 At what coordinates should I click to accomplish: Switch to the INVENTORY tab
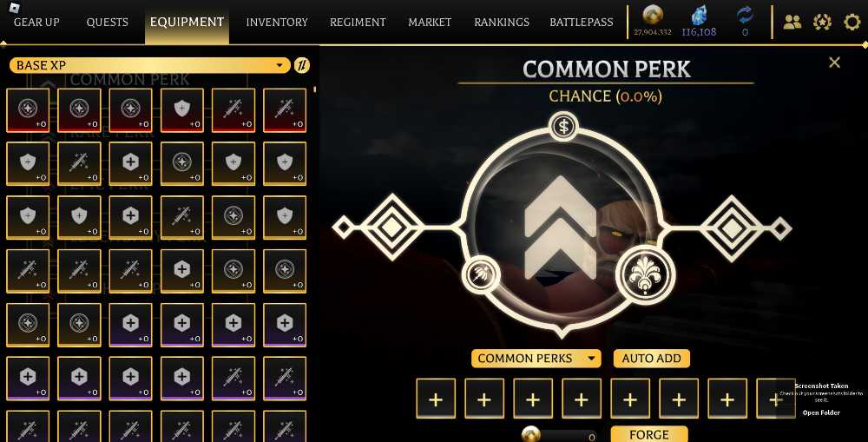(x=277, y=23)
